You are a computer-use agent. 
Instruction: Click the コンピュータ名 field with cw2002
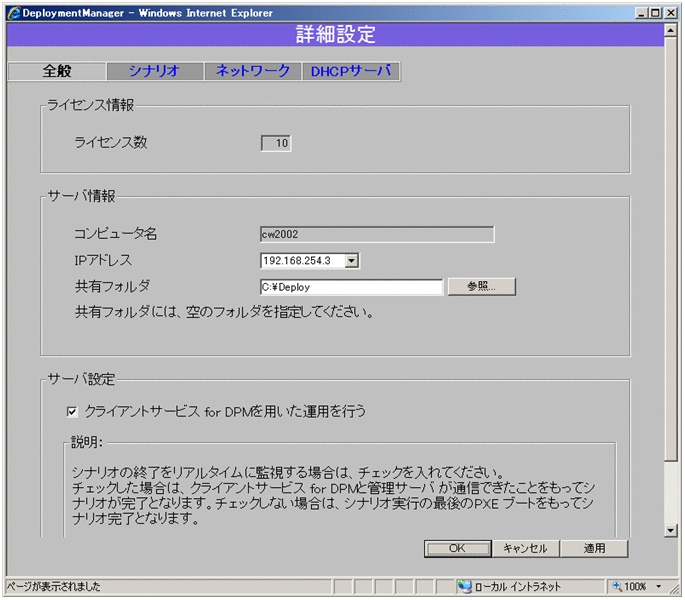pos(377,234)
